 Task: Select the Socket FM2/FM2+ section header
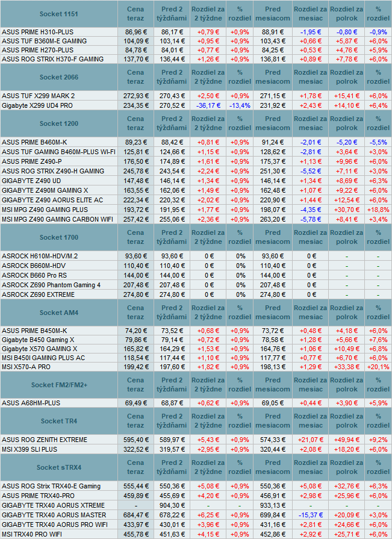(59, 385)
